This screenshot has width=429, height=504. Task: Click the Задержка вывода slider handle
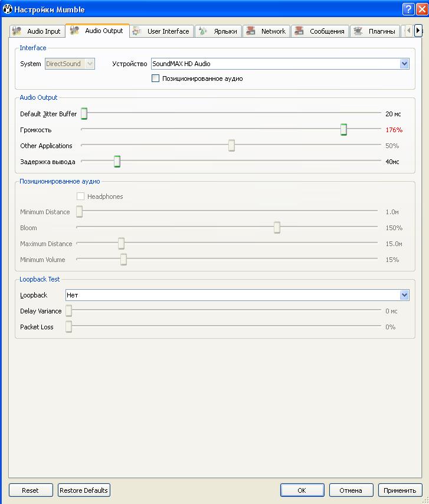pyautogui.click(x=117, y=162)
